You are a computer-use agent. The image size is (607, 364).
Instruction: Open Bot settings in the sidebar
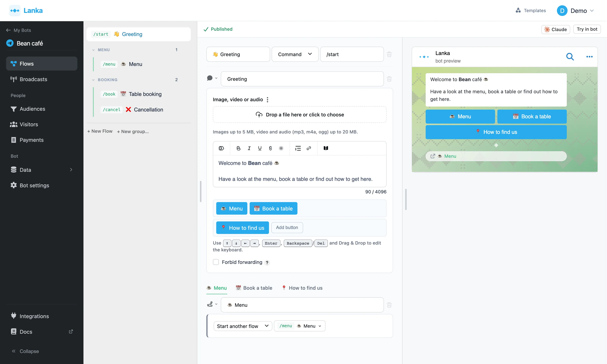[42, 185]
